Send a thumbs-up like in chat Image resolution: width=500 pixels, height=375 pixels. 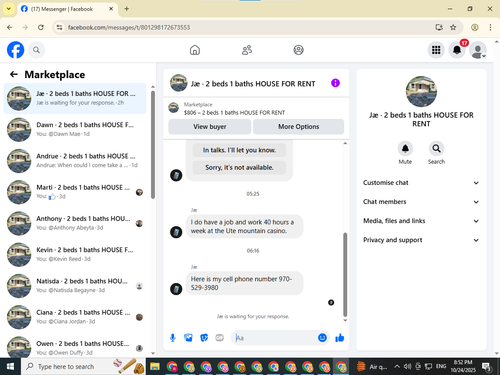[340, 338]
